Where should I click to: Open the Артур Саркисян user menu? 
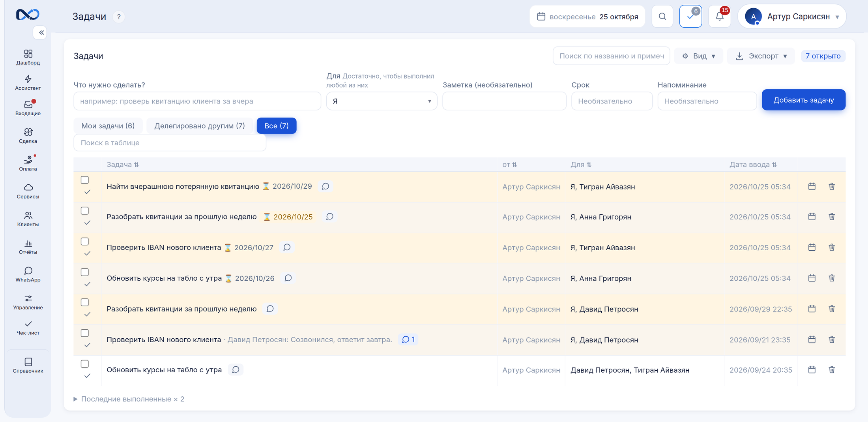[792, 17]
